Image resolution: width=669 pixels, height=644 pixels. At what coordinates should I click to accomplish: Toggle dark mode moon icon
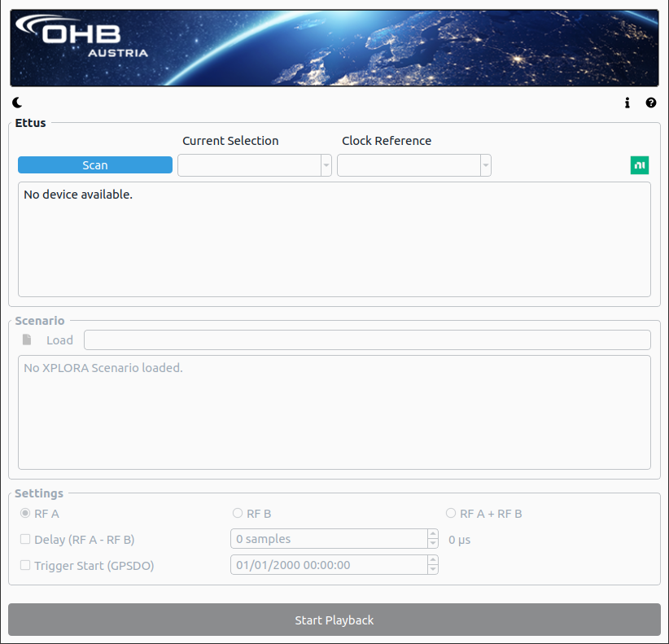(x=17, y=103)
